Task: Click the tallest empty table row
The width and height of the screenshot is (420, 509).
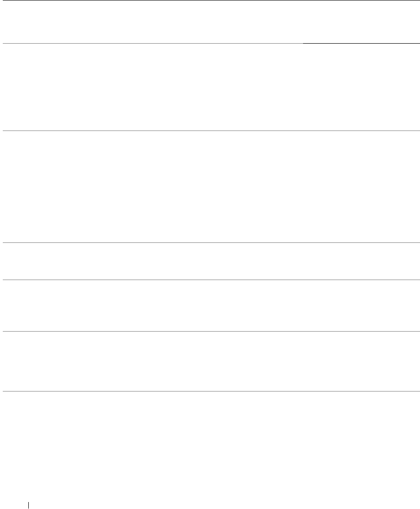Action: click(x=210, y=187)
